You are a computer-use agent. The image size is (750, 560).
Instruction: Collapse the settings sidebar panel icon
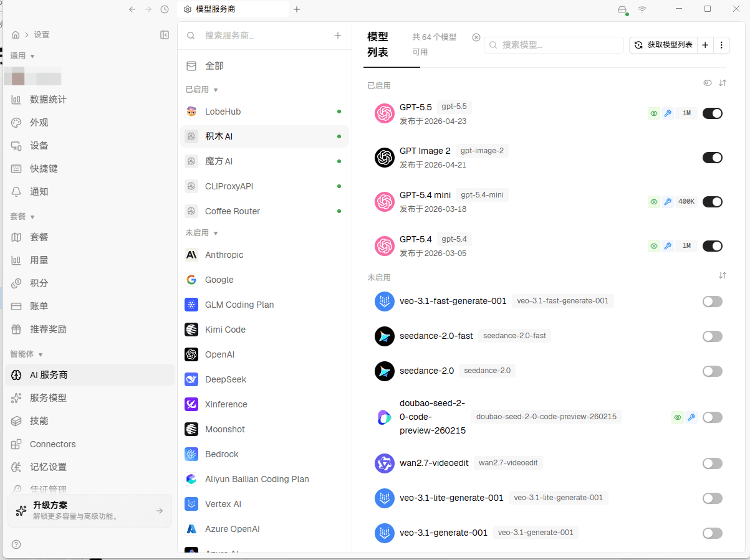pos(165,35)
